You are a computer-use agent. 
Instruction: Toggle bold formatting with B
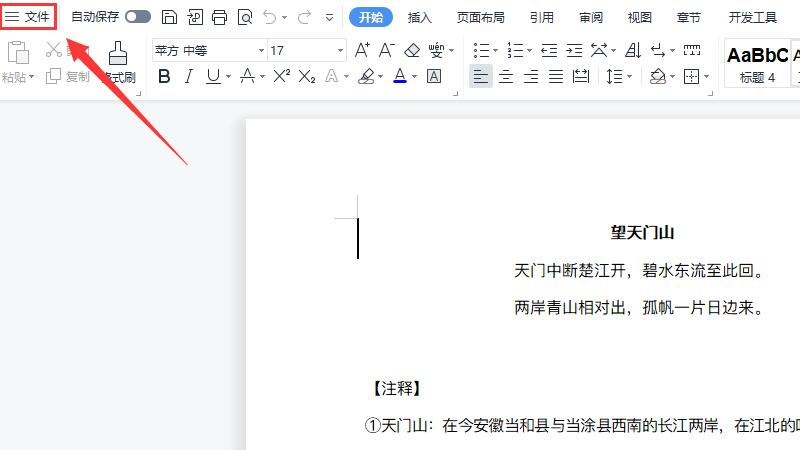point(164,76)
